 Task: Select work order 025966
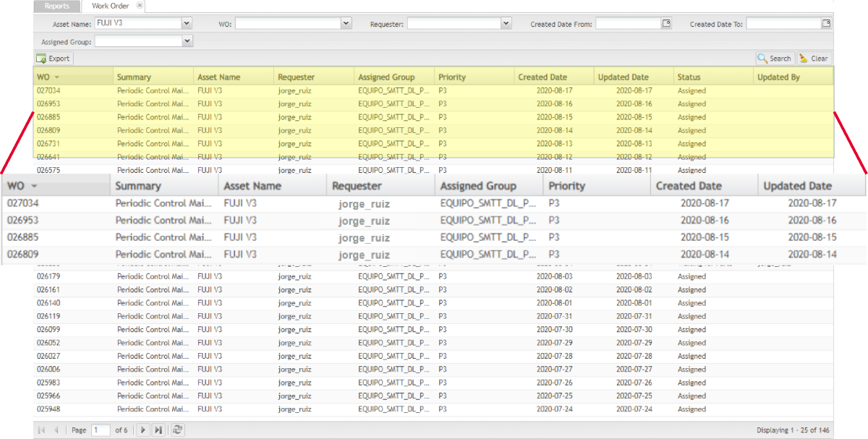(433, 396)
